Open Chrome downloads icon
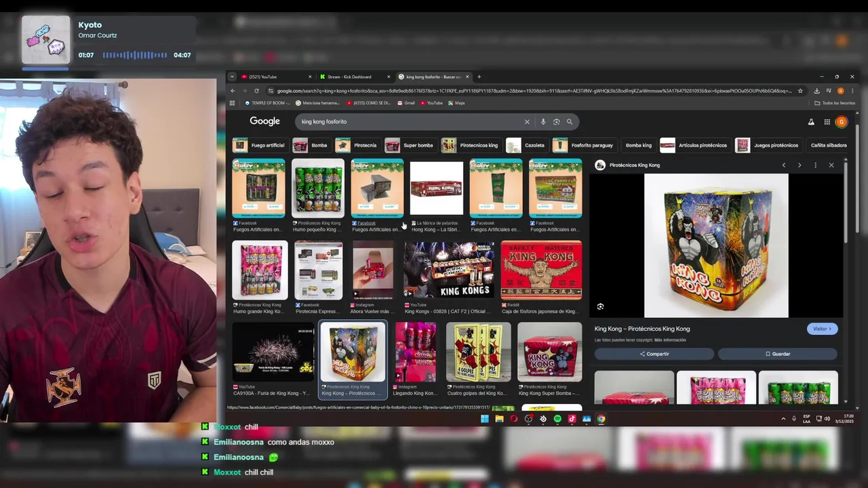 (816, 91)
